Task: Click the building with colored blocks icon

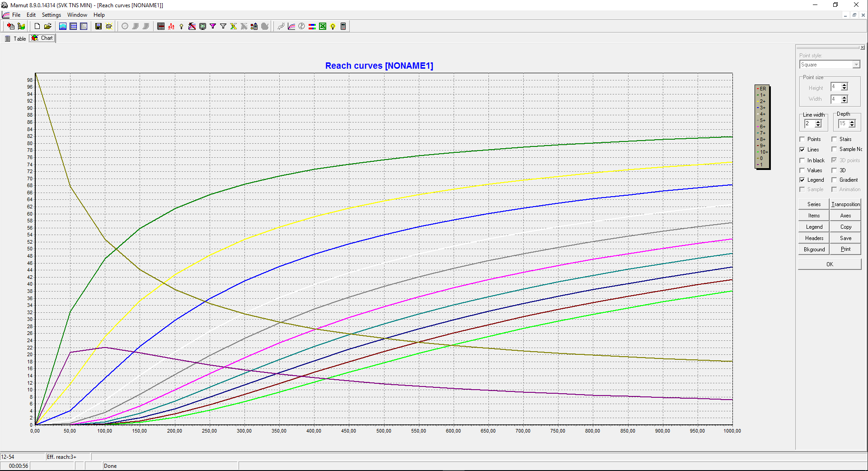Action: [x=254, y=26]
